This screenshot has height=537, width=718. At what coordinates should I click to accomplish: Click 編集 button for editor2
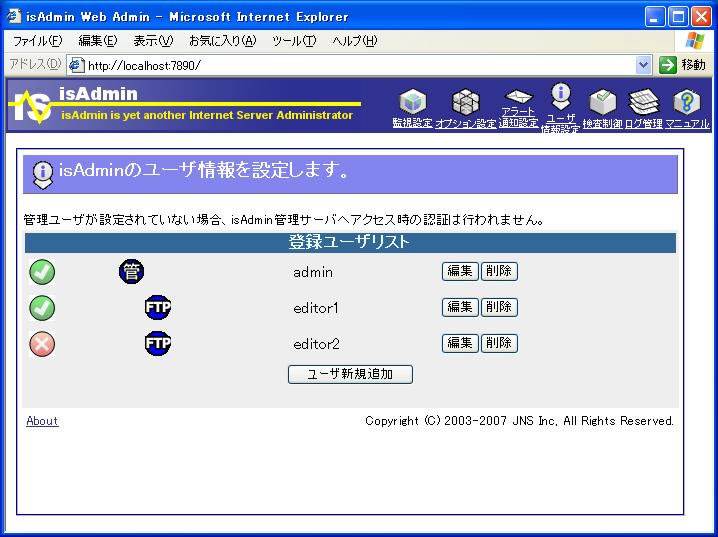tap(460, 343)
